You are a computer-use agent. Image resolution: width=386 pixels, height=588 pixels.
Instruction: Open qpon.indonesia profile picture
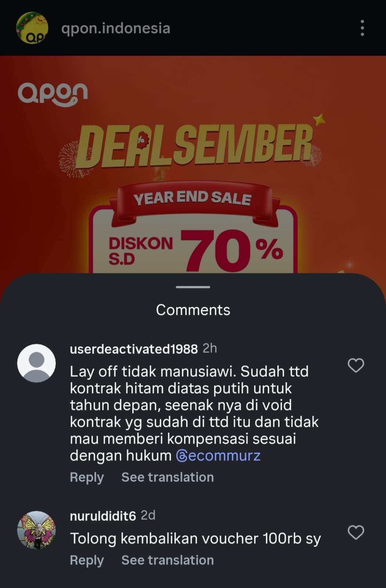pos(32,28)
